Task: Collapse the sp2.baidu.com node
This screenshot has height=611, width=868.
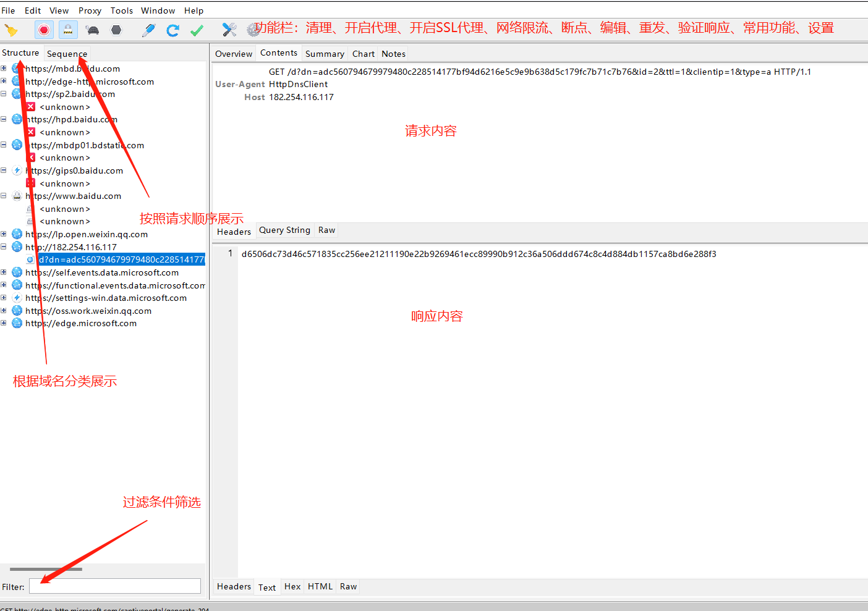Action: point(4,93)
